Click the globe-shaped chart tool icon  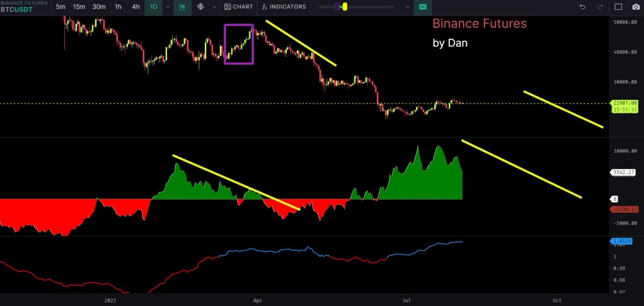coord(201,7)
